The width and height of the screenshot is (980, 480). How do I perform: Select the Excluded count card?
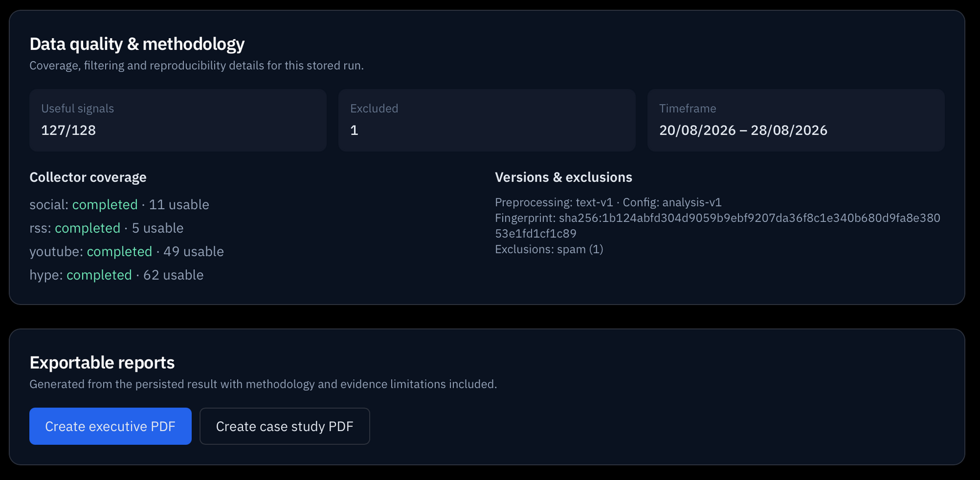(x=487, y=120)
